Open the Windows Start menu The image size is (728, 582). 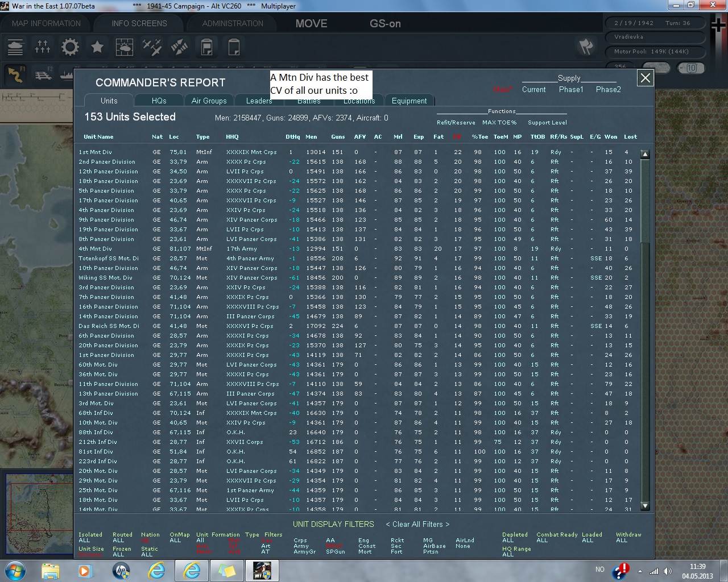pyautogui.click(x=15, y=570)
